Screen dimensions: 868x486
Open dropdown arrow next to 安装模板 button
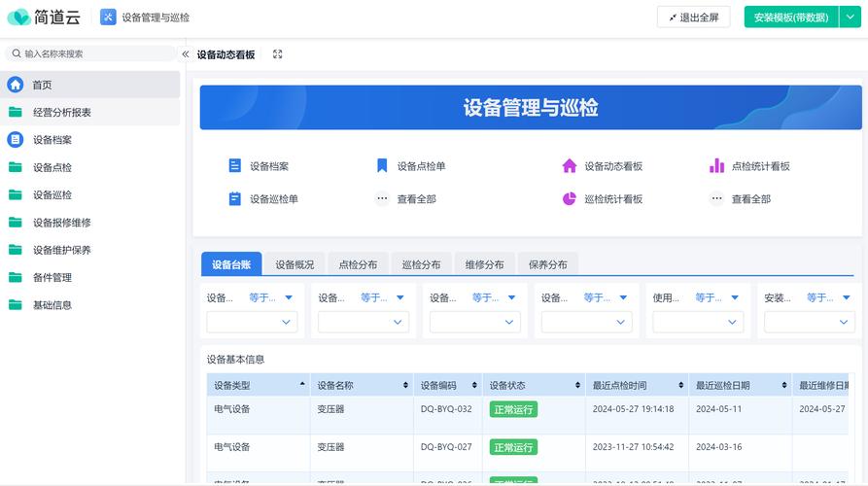(850, 17)
